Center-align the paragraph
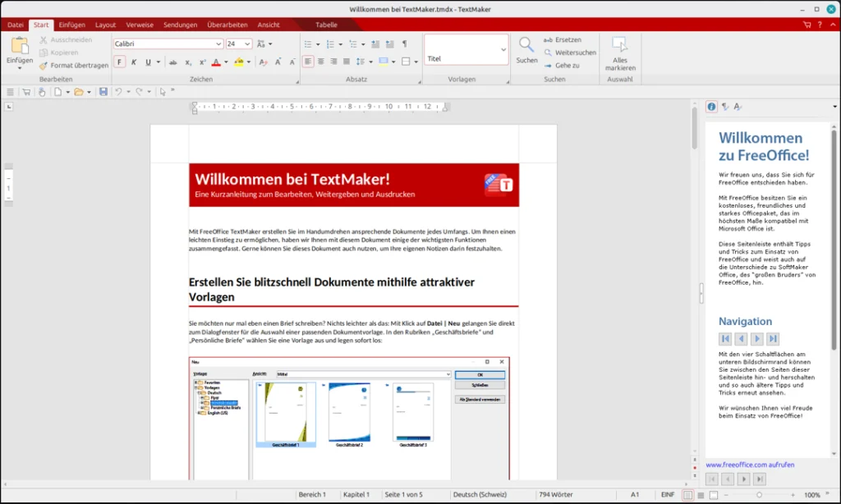This screenshot has width=841, height=504. (321, 62)
